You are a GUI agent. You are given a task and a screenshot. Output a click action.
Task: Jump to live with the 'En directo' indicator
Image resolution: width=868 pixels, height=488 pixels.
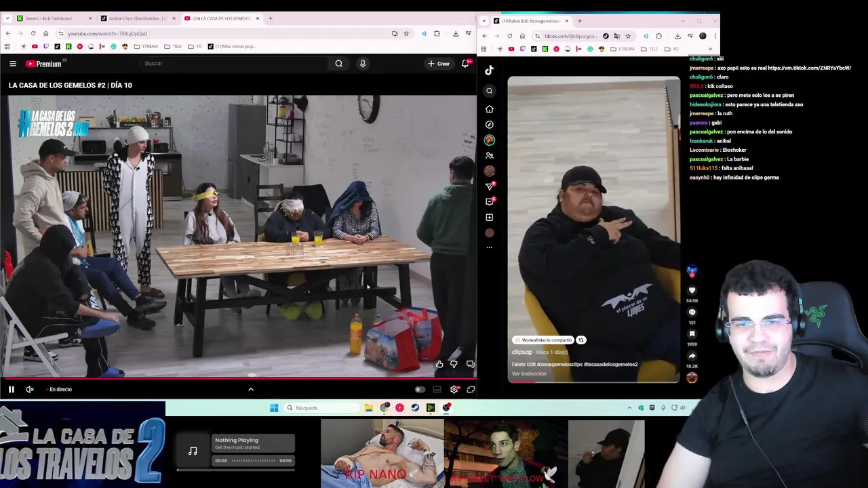(60, 389)
